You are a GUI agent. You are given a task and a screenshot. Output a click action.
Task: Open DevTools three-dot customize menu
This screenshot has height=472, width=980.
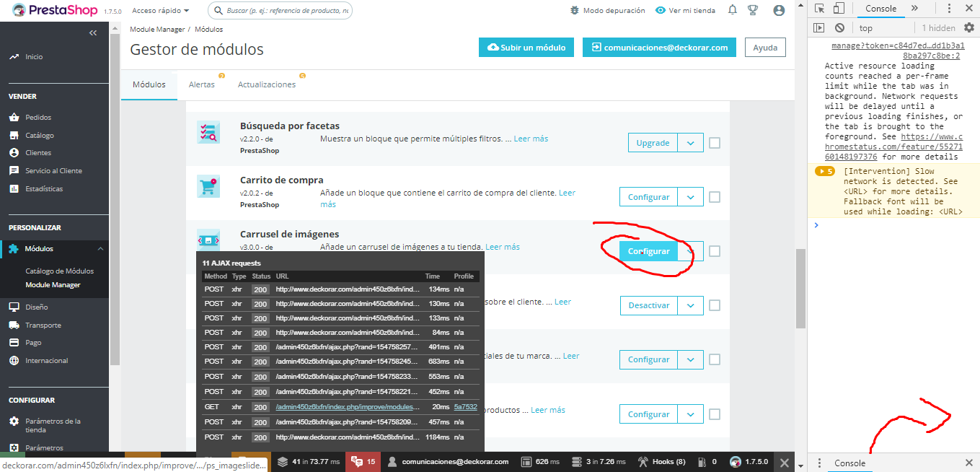click(x=948, y=9)
